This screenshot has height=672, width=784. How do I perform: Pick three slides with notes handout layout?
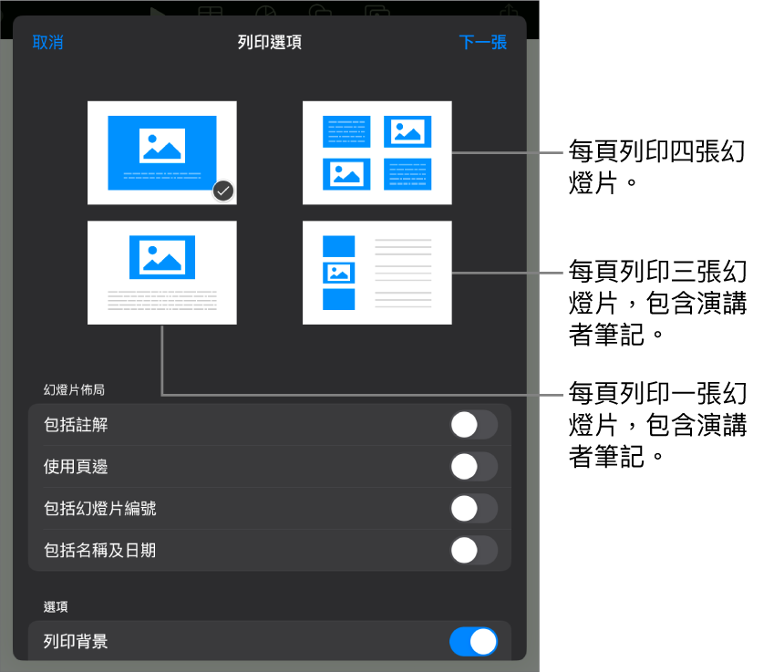[x=377, y=273]
